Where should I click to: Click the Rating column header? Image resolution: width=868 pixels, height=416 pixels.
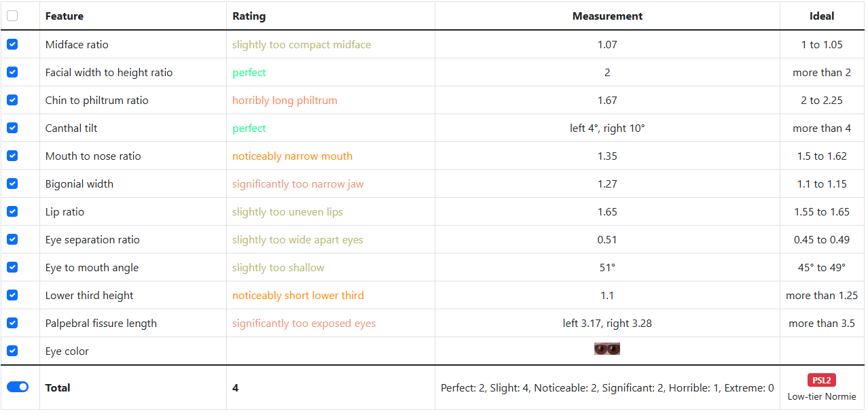(x=249, y=16)
